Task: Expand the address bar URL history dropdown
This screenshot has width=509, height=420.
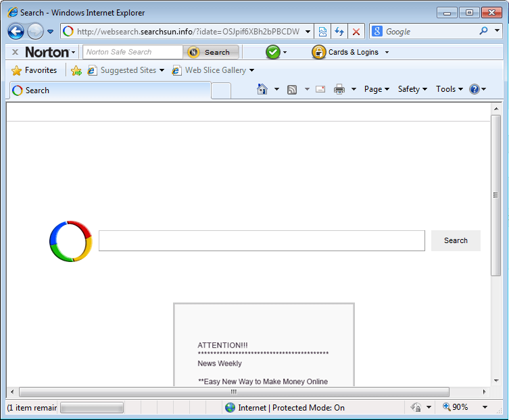Action: pos(308,32)
